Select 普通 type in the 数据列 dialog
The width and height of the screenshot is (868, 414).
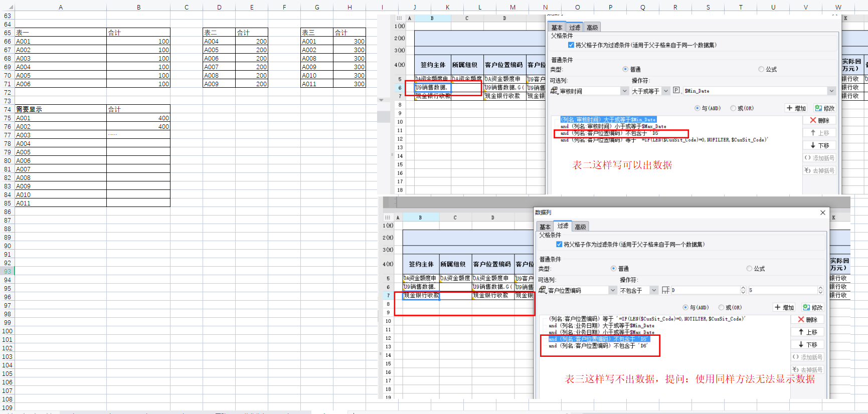tap(613, 269)
